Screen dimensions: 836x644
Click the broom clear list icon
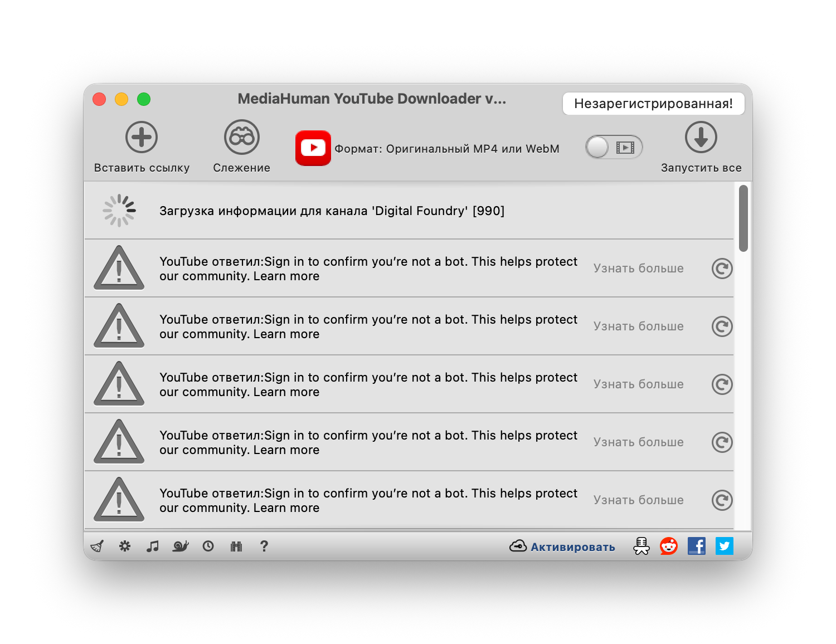click(x=97, y=546)
